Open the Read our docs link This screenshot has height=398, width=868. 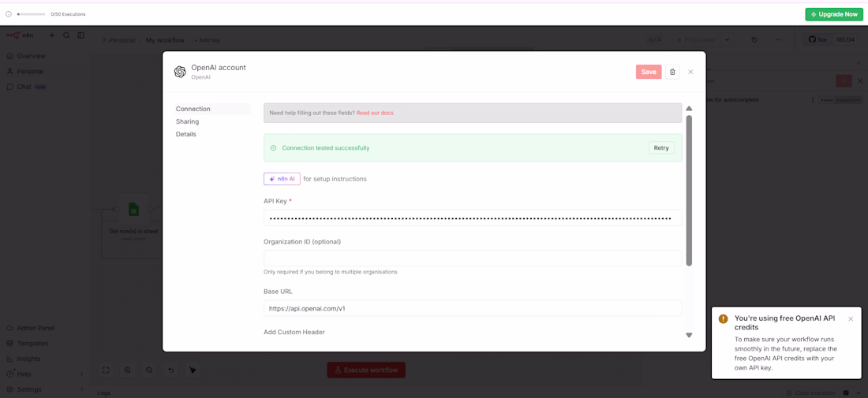point(375,113)
